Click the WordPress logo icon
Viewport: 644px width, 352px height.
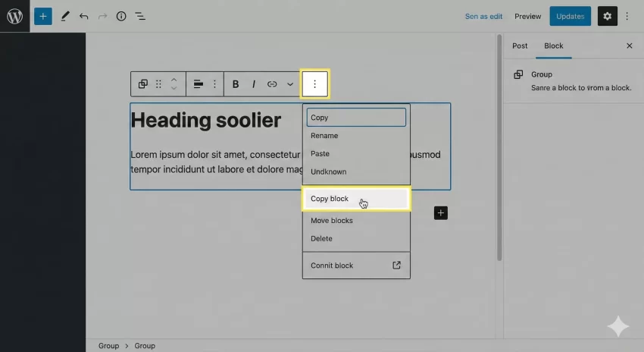15,16
